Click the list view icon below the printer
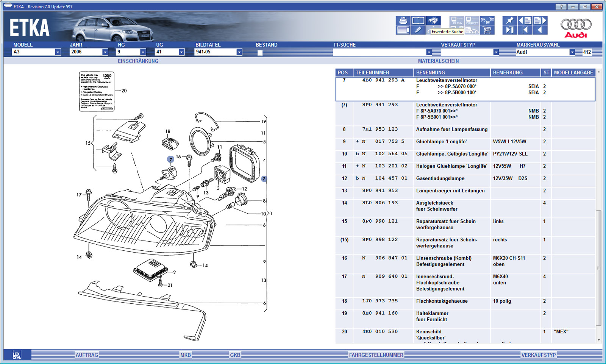 point(403,30)
